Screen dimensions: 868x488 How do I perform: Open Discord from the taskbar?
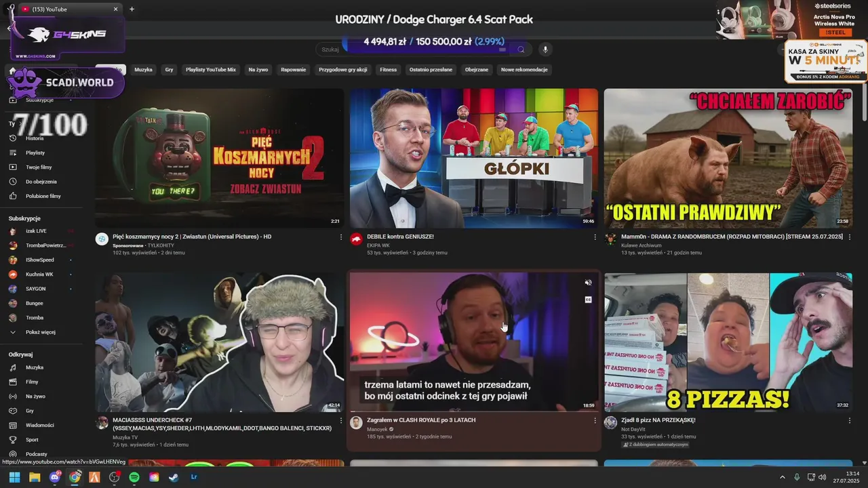tap(55, 477)
